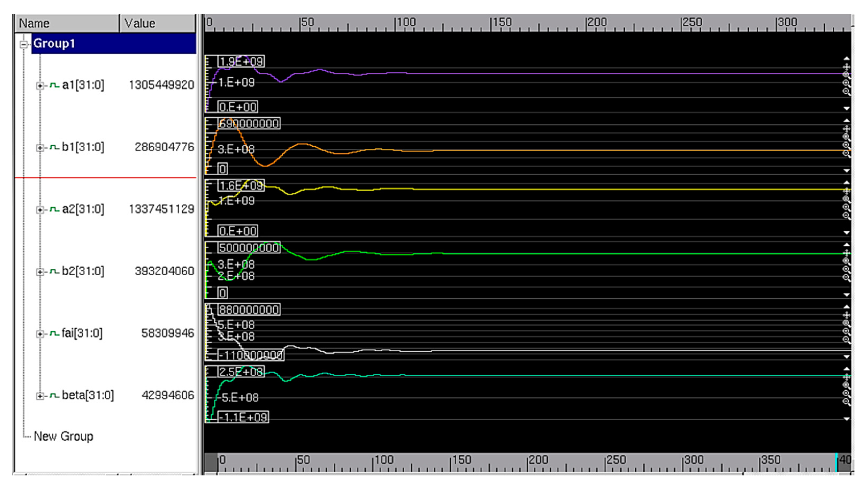This screenshot has width=868, height=487.
Task: Click the fai value 58309946
Action: [167, 333]
